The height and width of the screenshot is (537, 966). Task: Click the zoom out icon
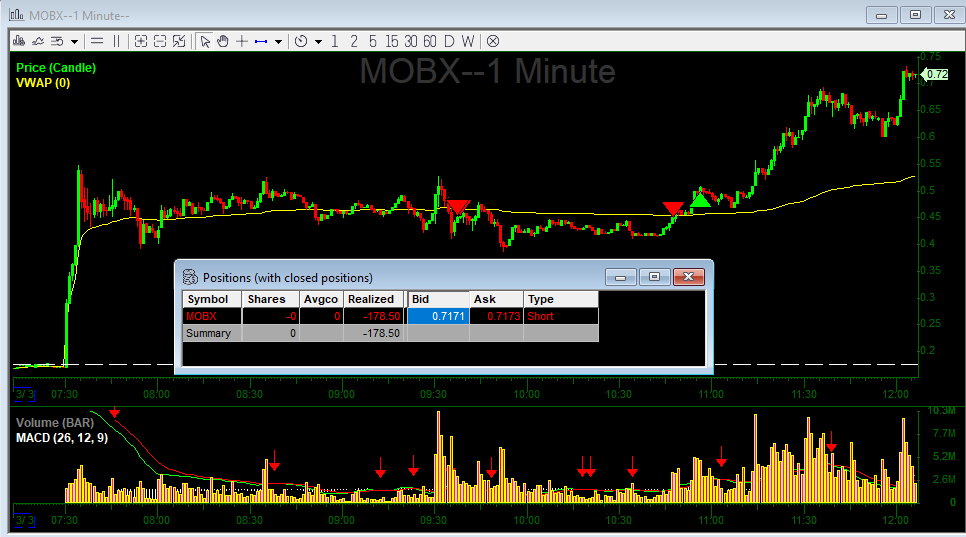coord(160,41)
